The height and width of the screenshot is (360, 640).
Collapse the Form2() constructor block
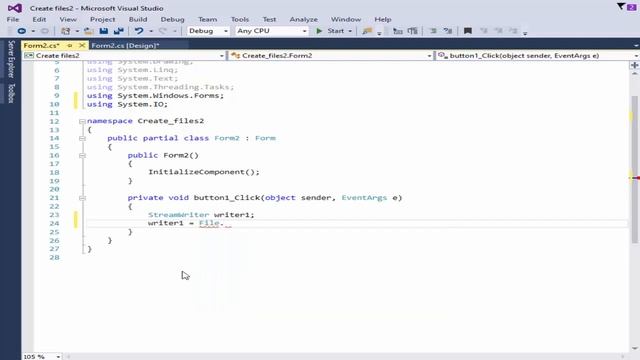tap(82, 156)
